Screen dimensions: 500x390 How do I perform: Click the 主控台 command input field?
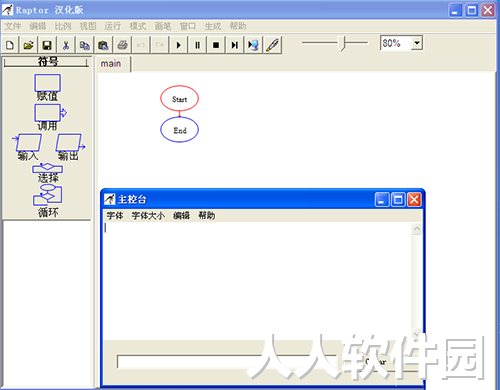tap(227, 362)
